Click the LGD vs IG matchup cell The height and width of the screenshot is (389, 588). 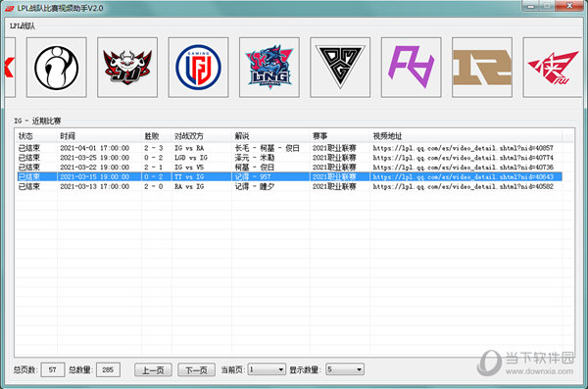point(191,158)
